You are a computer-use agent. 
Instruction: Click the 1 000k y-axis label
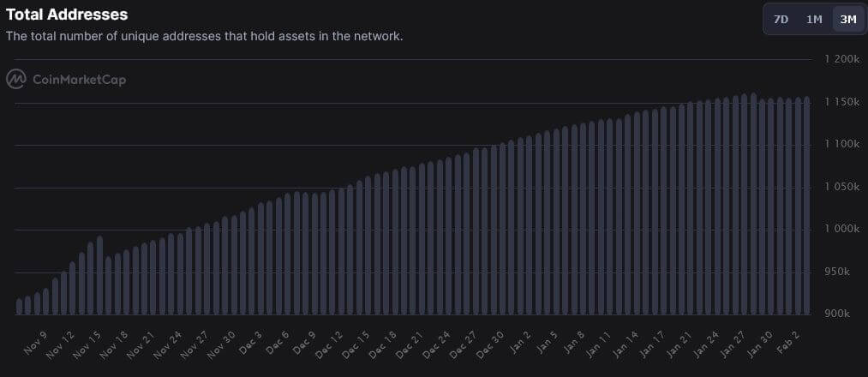(x=842, y=229)
